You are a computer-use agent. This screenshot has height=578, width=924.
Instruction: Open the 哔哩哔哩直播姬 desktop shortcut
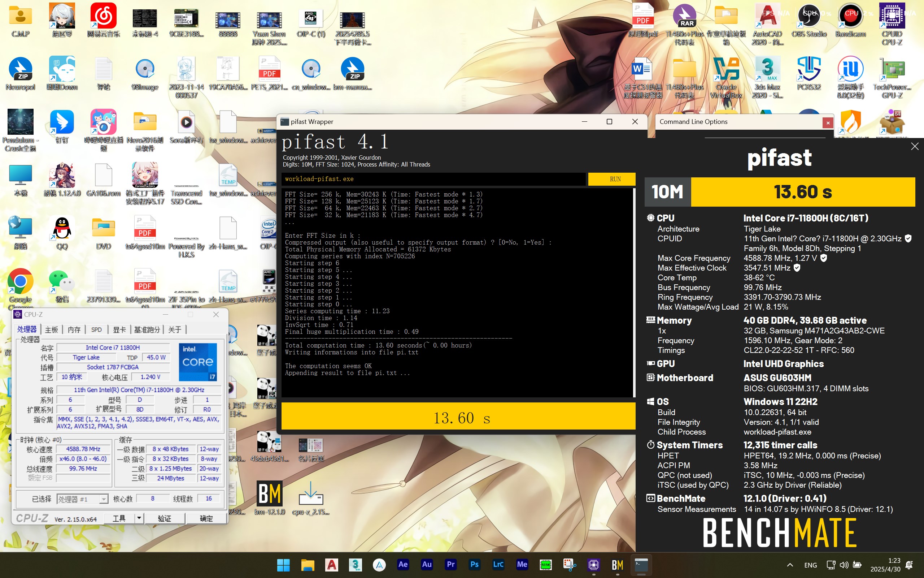(104, 131)
